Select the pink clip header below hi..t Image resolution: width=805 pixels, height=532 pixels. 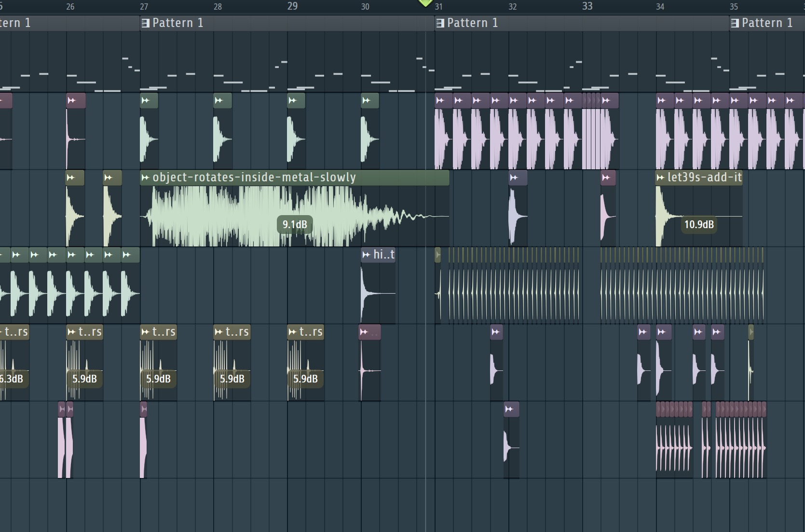pyautogui.click(x=370, y=332)
